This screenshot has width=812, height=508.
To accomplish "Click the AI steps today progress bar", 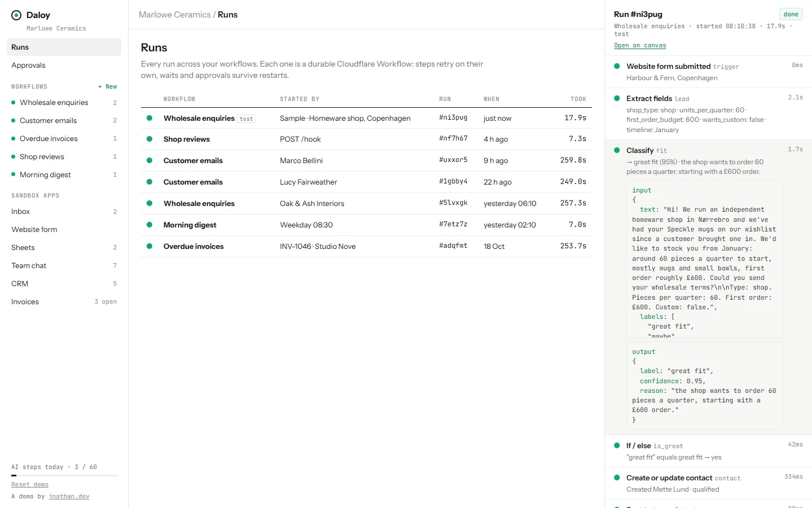I will click(x=64, y=476).
